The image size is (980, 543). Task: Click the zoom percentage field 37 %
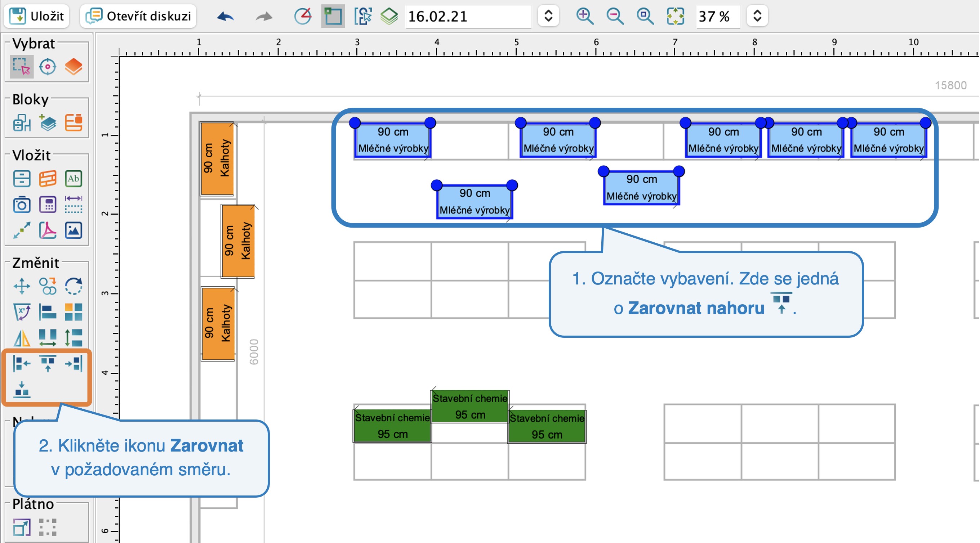point(718,16)
